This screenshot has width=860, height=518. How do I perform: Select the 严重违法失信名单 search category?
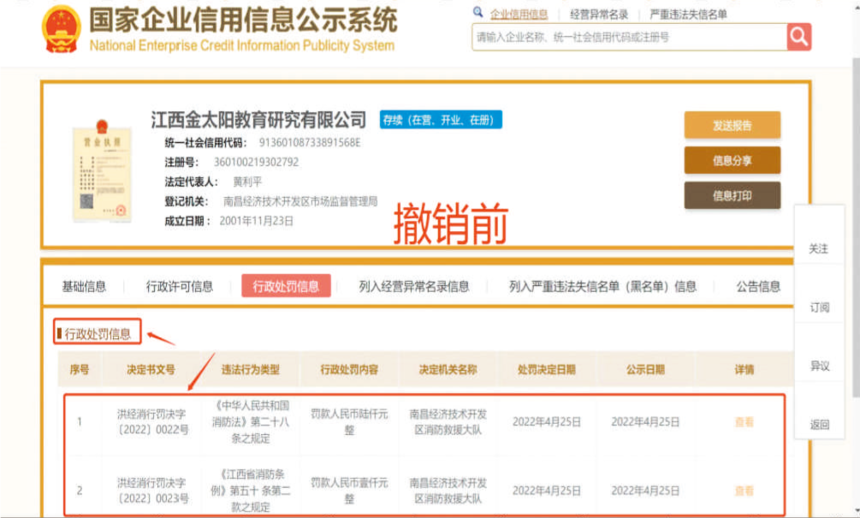coord(688,14)
